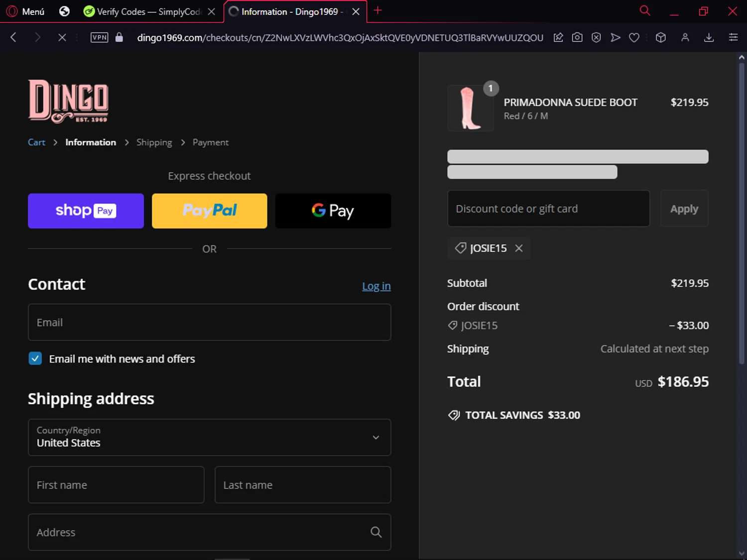The image size is (747, 560).
Task: Click the Dingo Est. 1969 logo
Action: [x=68, y=101]
